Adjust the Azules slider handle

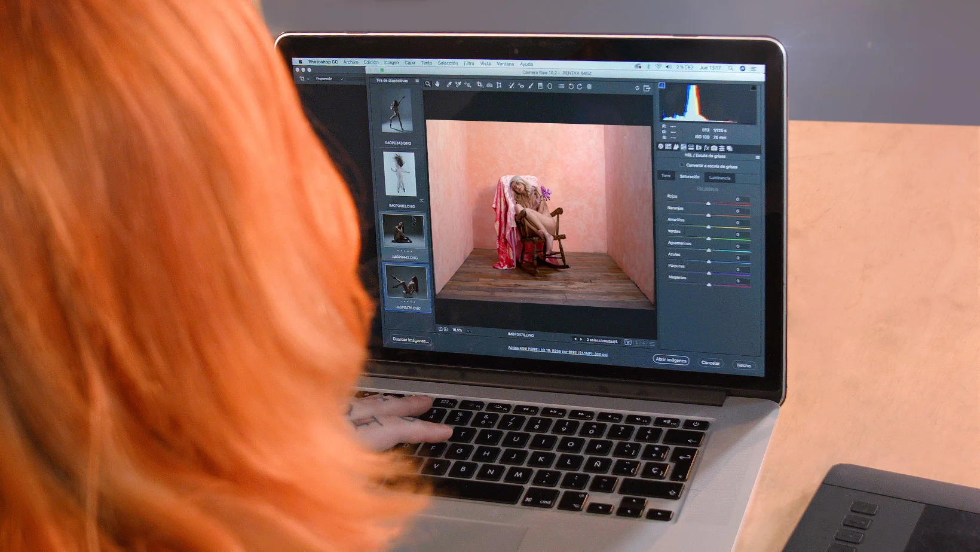click(x=709, y=262)
